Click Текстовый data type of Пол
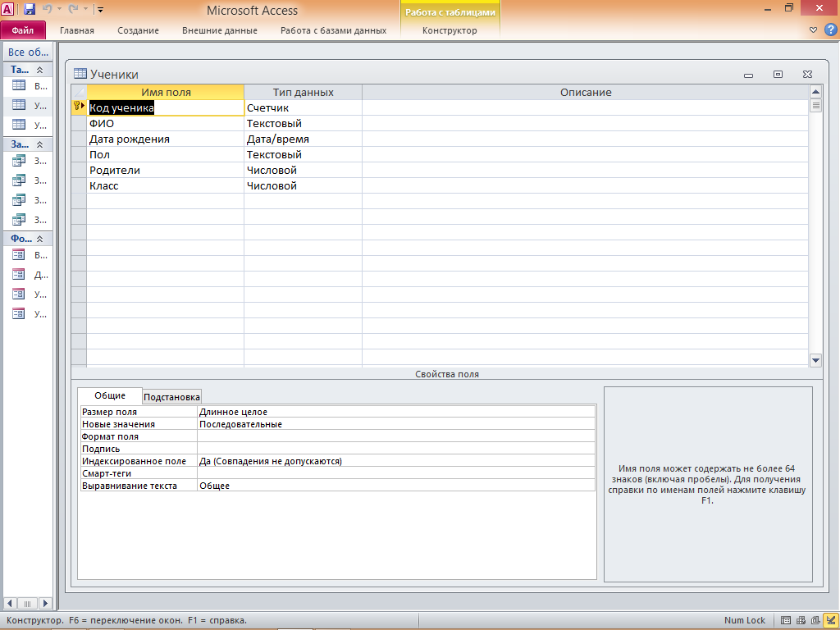The image size is (840, 630). click(x=304, y=154)
